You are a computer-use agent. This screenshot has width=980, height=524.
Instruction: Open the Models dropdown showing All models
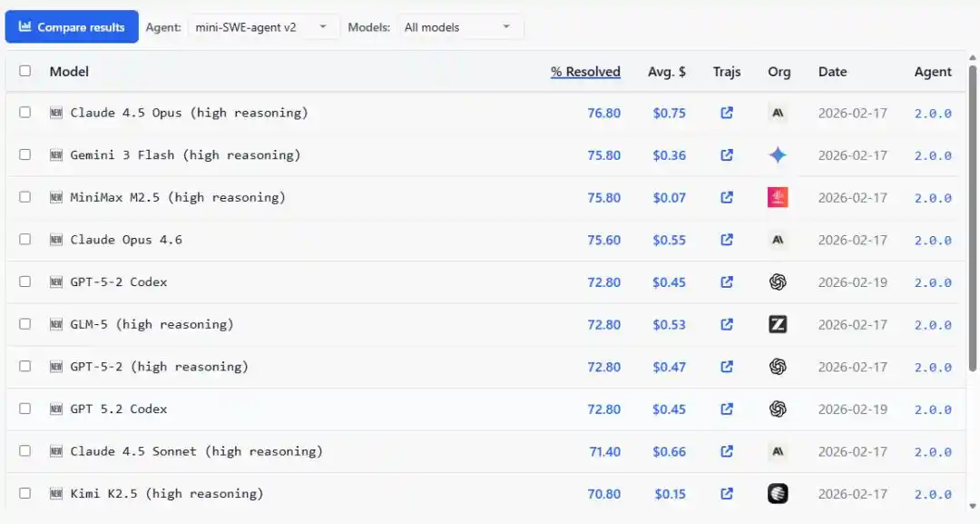click(460, 27)
